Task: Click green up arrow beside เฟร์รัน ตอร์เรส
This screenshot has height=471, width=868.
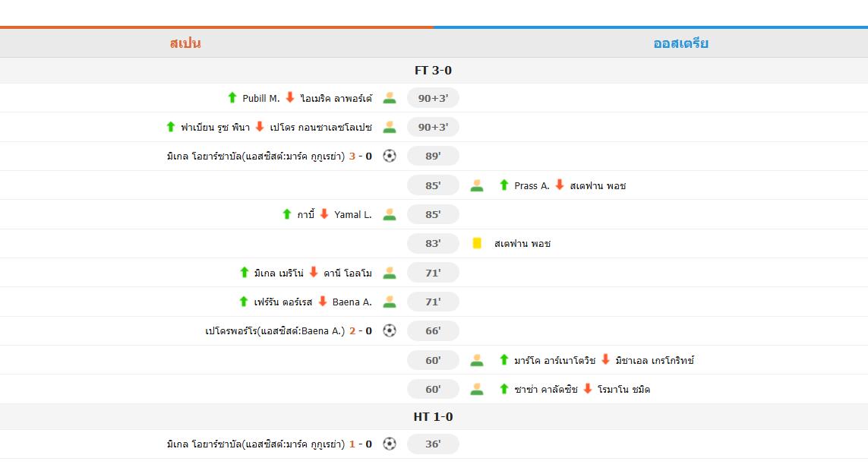Action: tap(244, 301)
